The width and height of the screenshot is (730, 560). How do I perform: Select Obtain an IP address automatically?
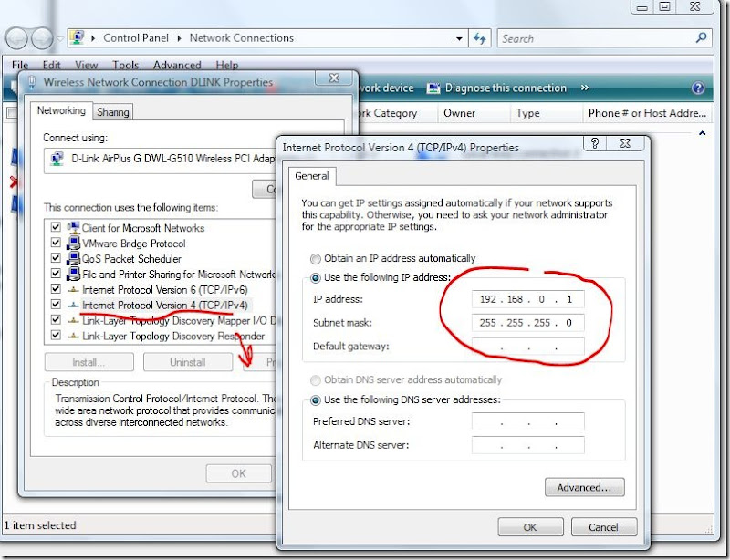pyautogui.click(x=316, y=259)
